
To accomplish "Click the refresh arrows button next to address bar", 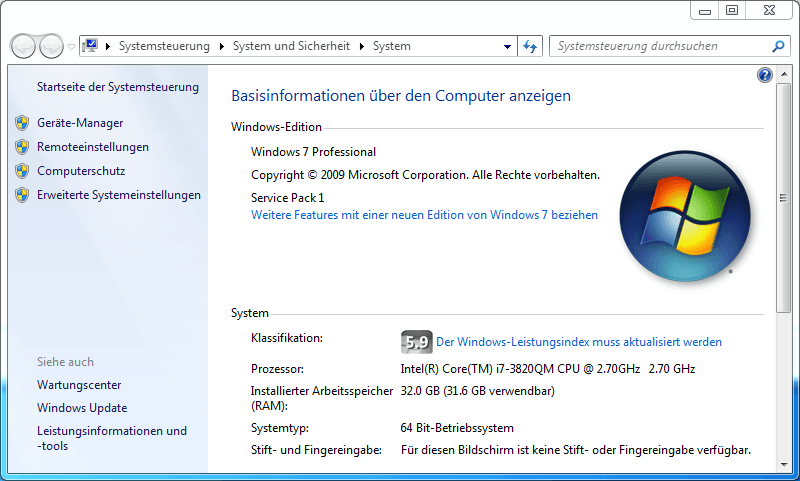I will click(x=530, y=46).
